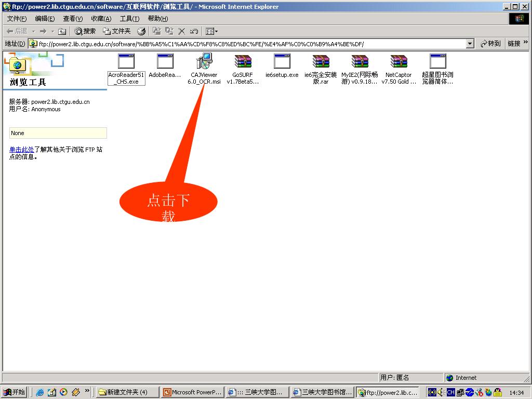Open the Forward button history dropdown arrow

(x=52, y=32)
